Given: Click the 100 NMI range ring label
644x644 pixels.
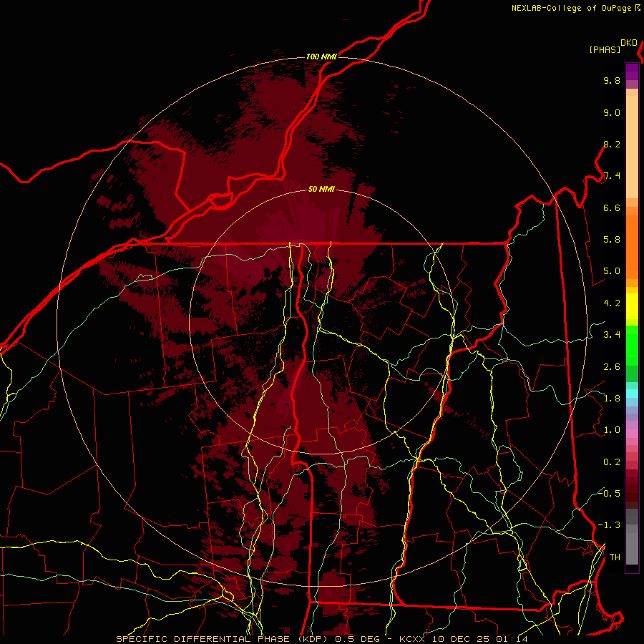Looking at the screenshot, I should (321, 57).
